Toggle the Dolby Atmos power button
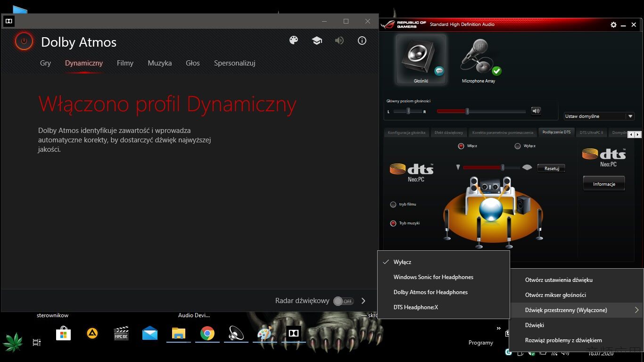 coord(24,41)
